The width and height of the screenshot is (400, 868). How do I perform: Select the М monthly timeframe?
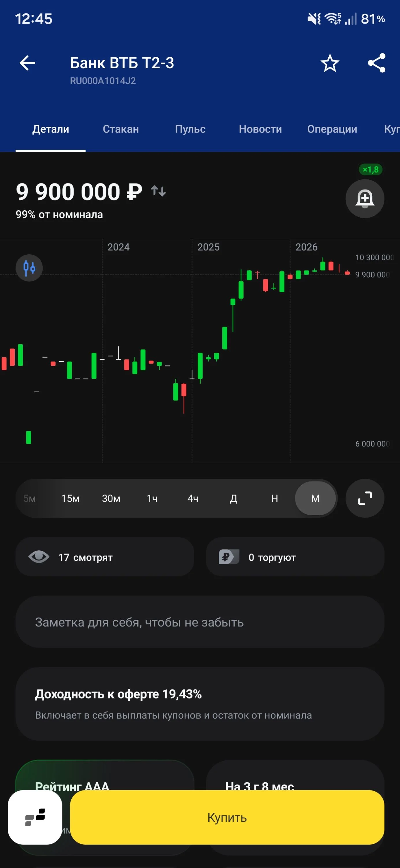click(x=316, y=498)
